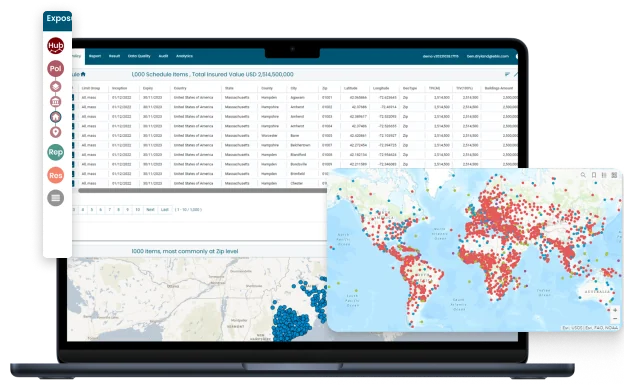624x392 pixels.
Task: Click the horizontal scrollbar under the table
Action: pos(202,191)
